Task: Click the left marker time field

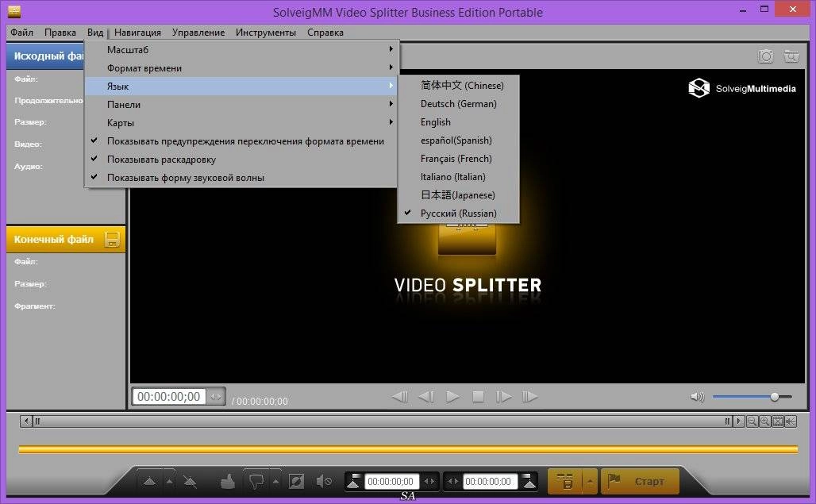Action: click(x=391, y=482)
